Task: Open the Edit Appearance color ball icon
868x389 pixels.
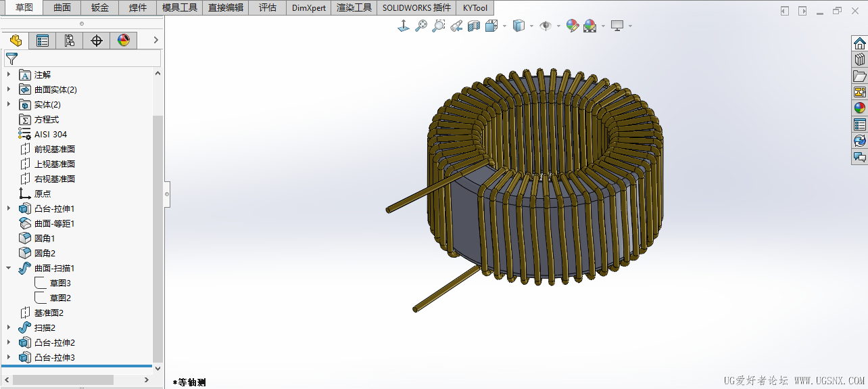Action: [x=573, y=26]
